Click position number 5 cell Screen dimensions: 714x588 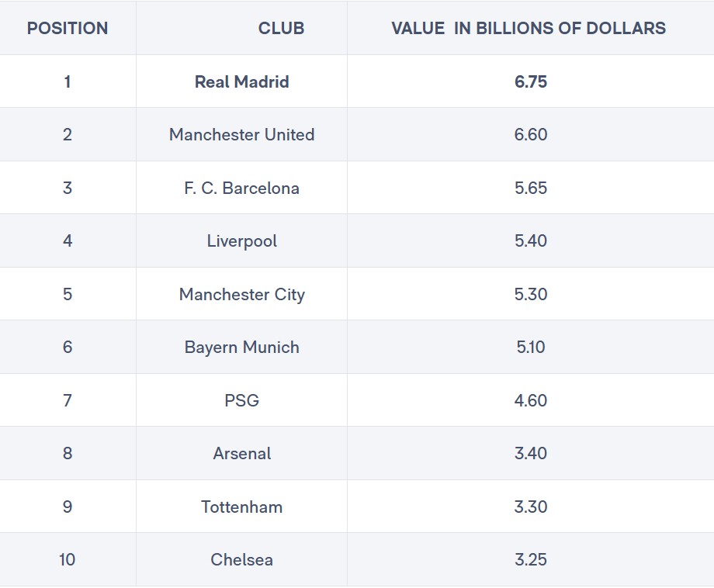(68, 294)
